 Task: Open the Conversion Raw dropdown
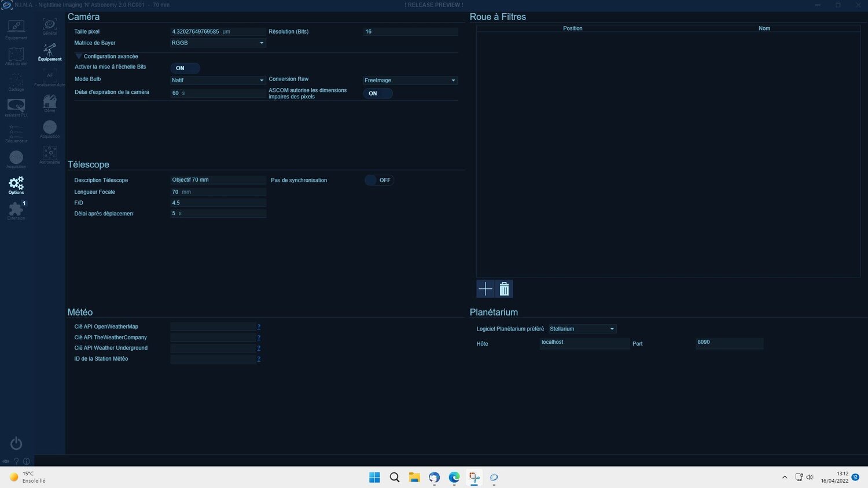[x=410, y=80]
